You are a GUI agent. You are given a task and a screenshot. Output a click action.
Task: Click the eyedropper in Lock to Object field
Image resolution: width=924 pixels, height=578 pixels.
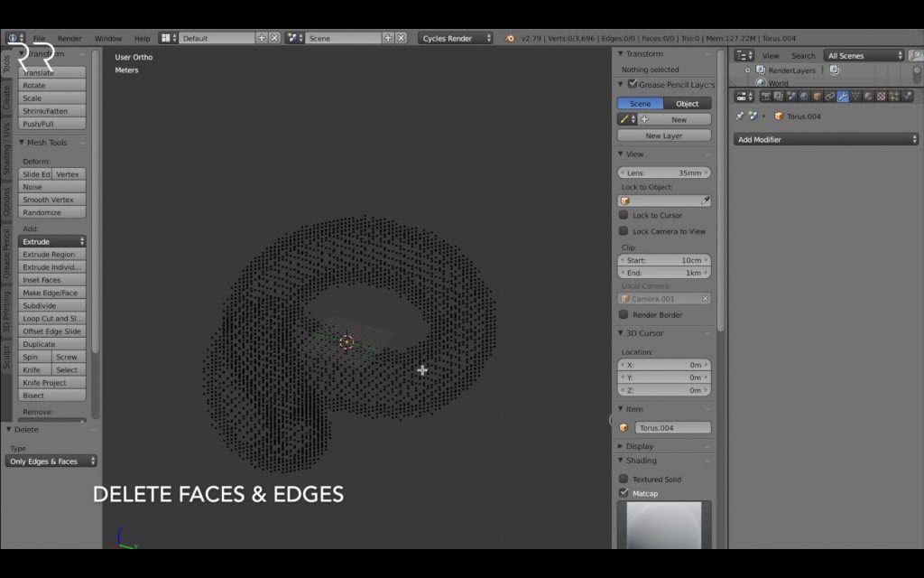tap(705, 200)
